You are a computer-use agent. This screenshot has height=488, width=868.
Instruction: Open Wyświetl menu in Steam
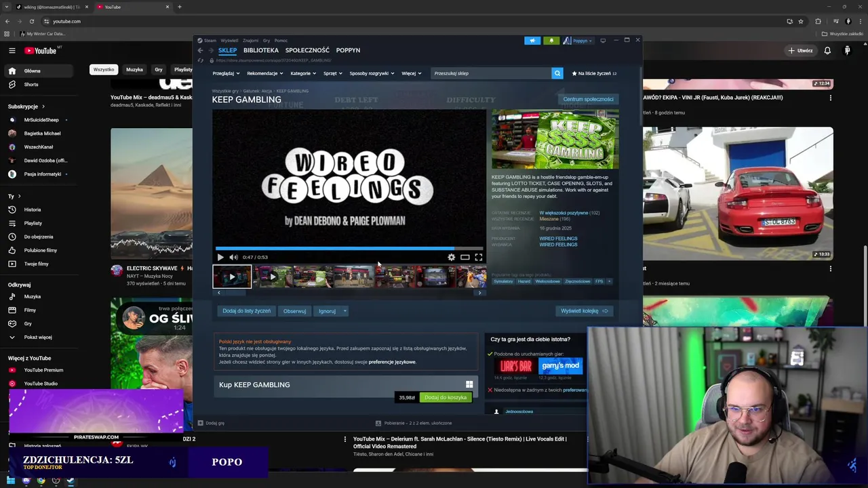(229, 41)
